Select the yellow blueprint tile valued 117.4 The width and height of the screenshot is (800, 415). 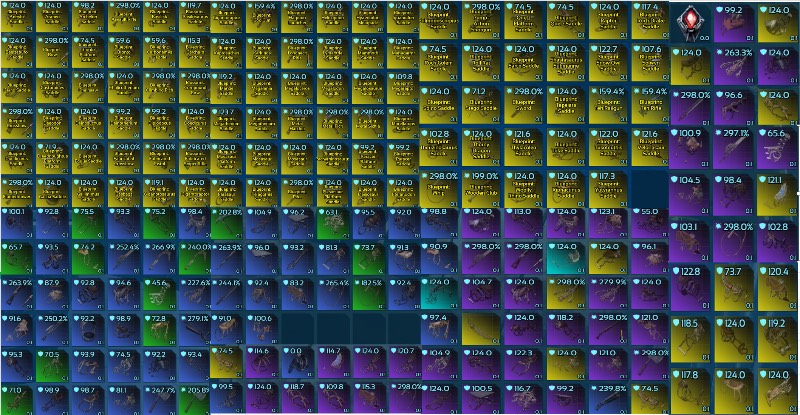point(649,21)
